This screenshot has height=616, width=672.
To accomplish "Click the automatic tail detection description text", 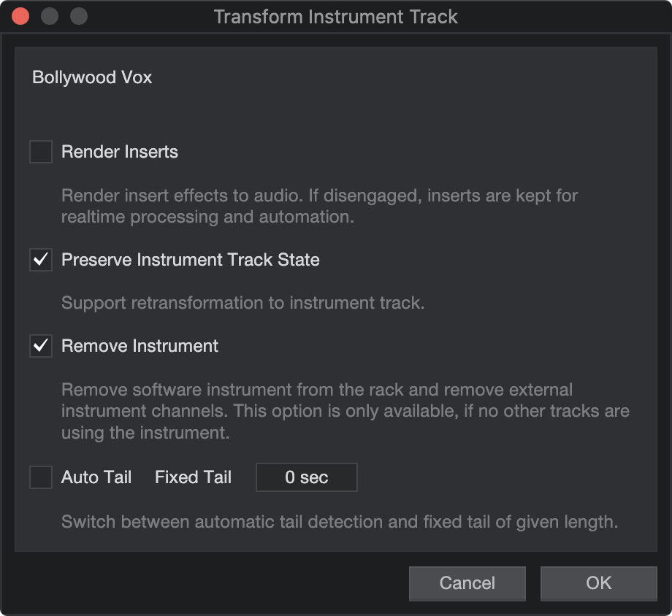I will coord(340,522).
